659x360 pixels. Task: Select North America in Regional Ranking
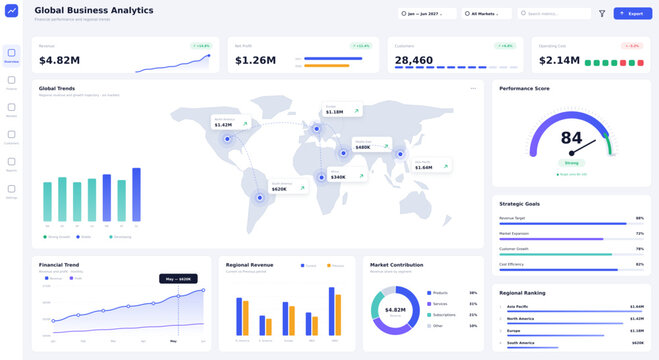[x=571, y=320]
